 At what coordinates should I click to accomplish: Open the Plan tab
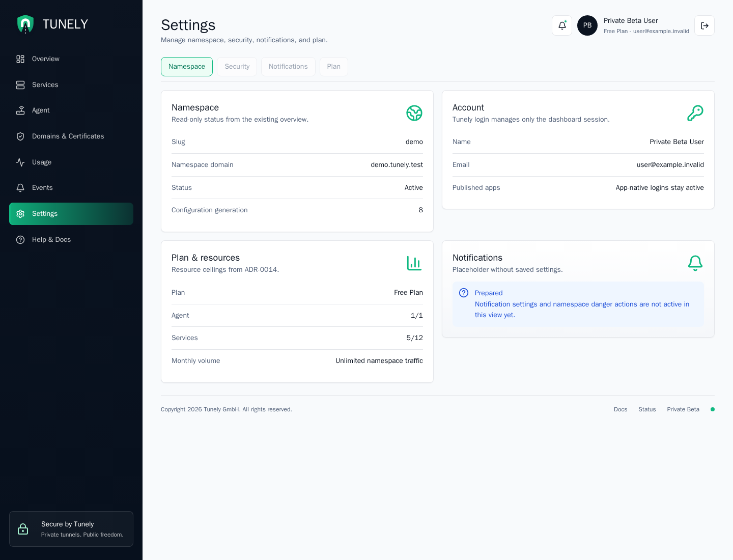(x=334, y=67)
